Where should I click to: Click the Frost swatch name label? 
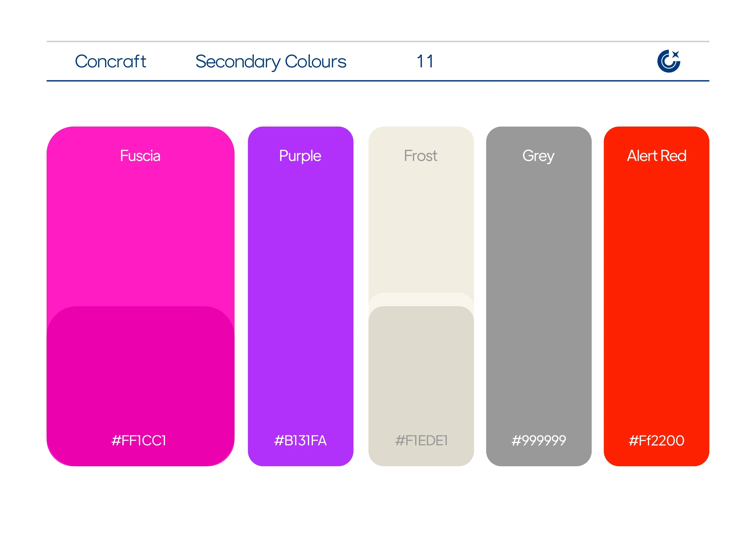[421, 156]
